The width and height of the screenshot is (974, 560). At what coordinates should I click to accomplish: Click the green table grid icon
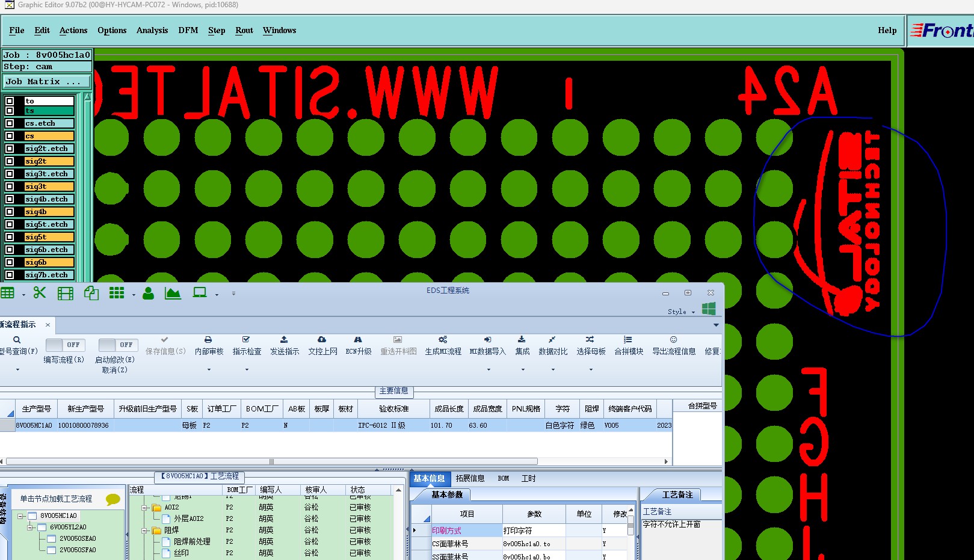[x=7, y=293]
